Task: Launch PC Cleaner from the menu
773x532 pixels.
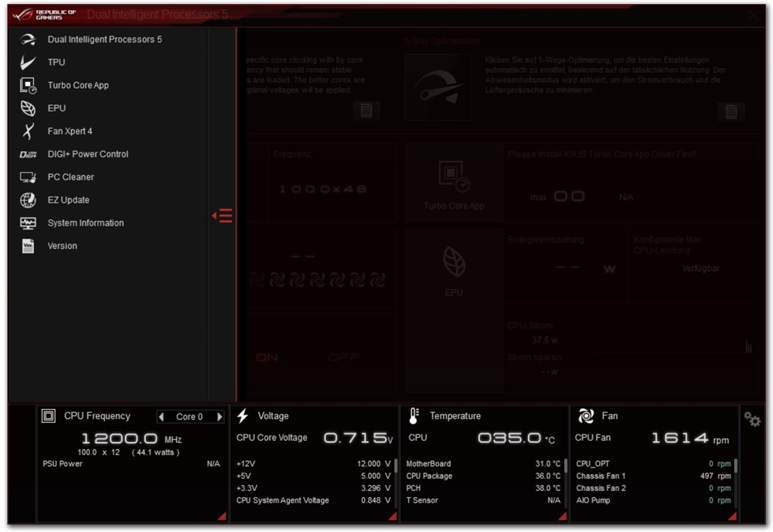Action: (70, 177)
